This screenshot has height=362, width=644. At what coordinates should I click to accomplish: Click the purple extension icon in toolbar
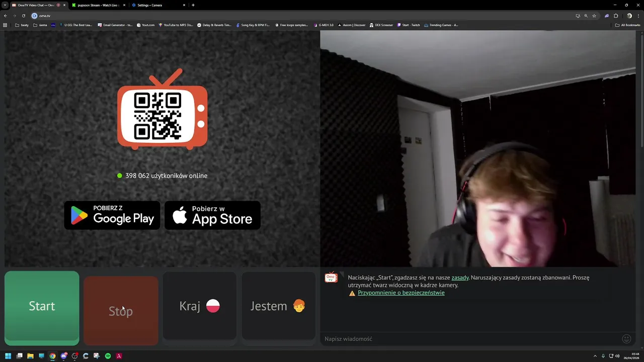[607, 16]
